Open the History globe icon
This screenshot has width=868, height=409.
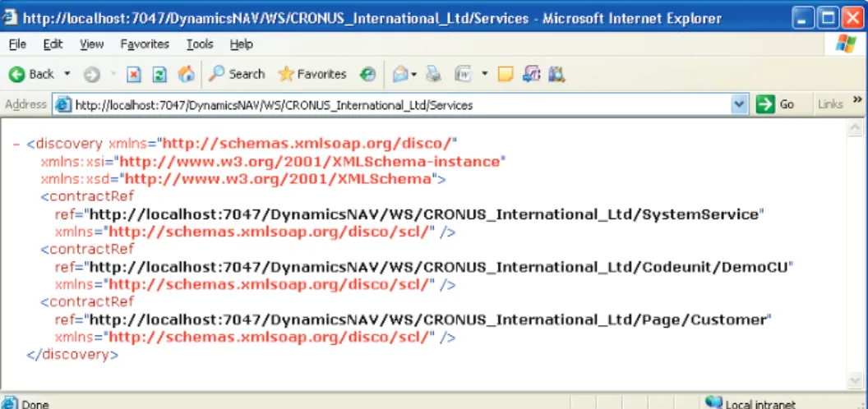[367, 74]
